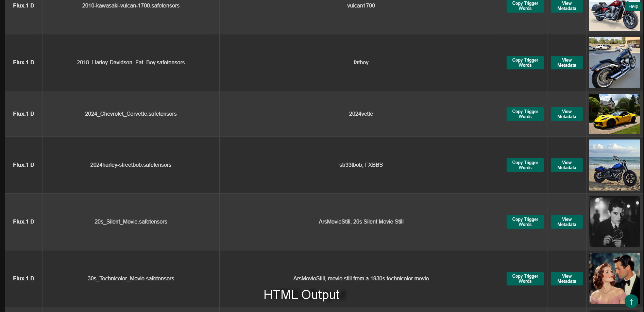Click Flux.1 D in the Fat Boy row
The height and width of the screenshot is (312, 644).
point(23,62)
